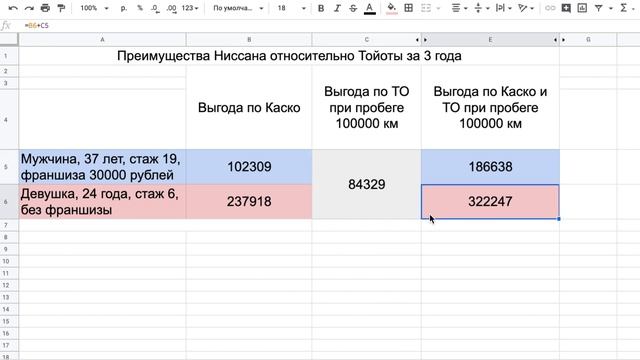Print the spreadsheet
Image resolution: width=640 pixels, height=360 pixels.
click(x=45, y=8)
